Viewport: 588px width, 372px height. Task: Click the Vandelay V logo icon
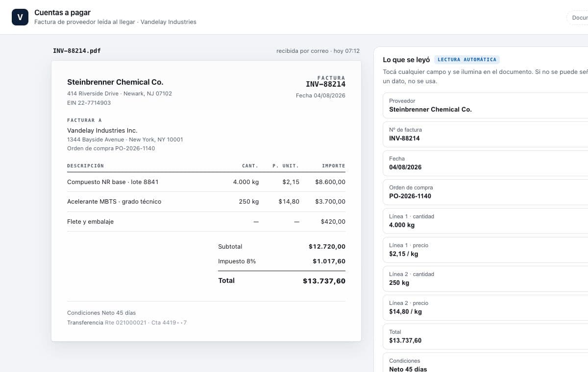[x=20, y=17]
